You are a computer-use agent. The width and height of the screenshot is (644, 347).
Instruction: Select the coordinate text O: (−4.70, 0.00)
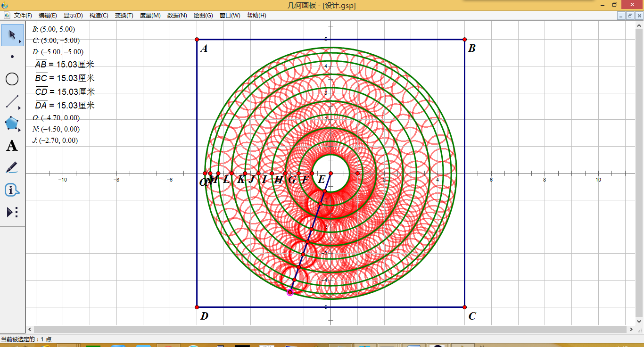coord(56,118)
